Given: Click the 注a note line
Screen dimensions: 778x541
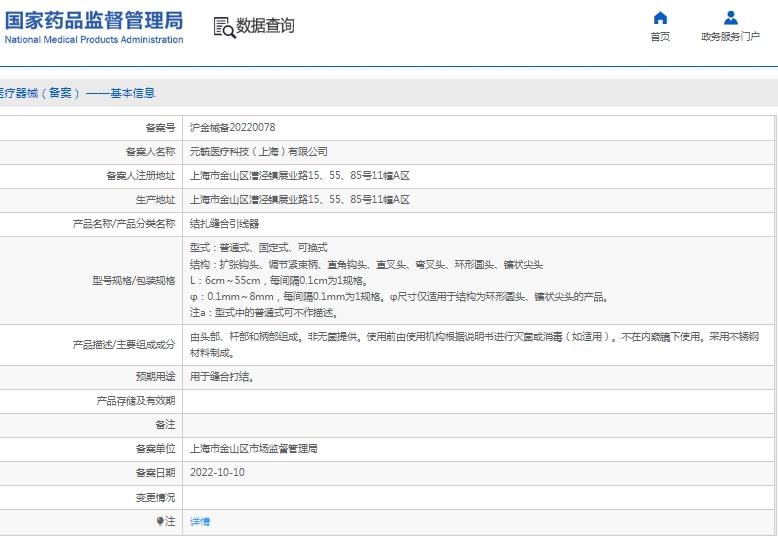Looking at the screenshot, I should pyautogui.click(x=264, y=313).
